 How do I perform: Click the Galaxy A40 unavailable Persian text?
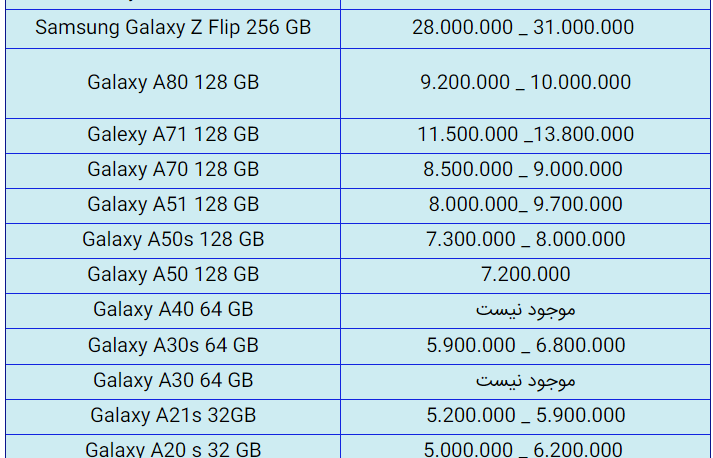[525, 310]
